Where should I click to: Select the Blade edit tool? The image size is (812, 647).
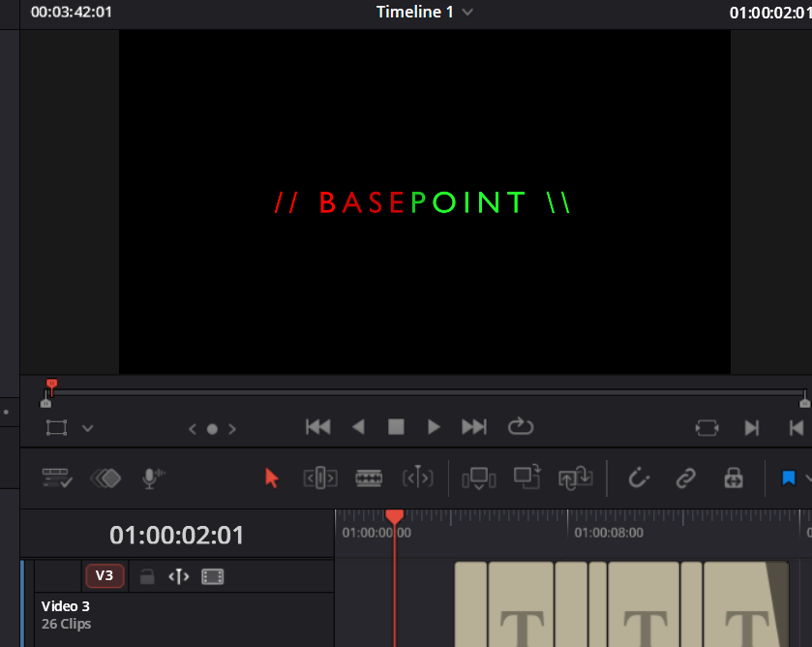pos(369,478)
